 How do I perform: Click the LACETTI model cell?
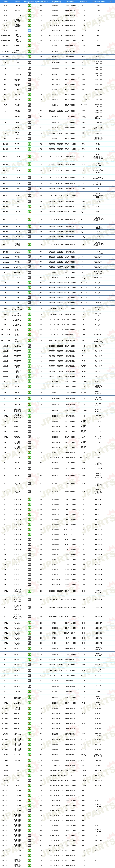click(17, 15)
